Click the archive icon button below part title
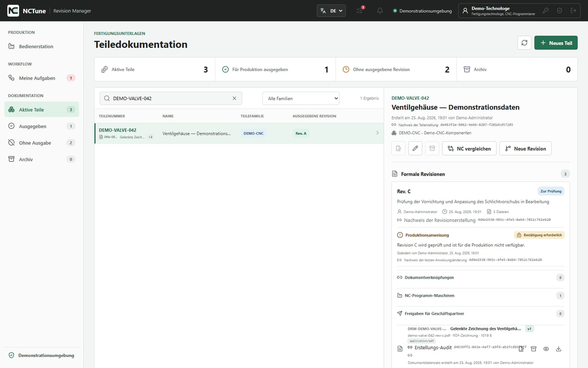The width and height of the screenshot is (588, 368). [432, 149]
